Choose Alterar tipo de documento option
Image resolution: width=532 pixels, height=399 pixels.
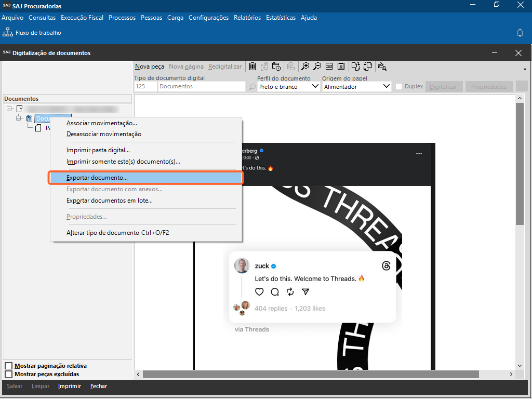(x=146, y=233)
